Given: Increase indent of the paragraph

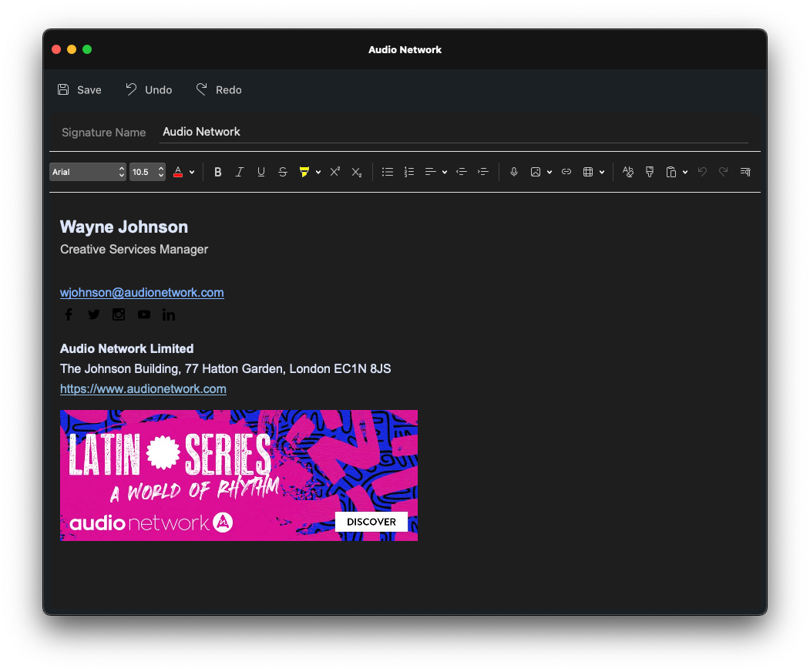Looking at the screenshot, I should (483, 172).
